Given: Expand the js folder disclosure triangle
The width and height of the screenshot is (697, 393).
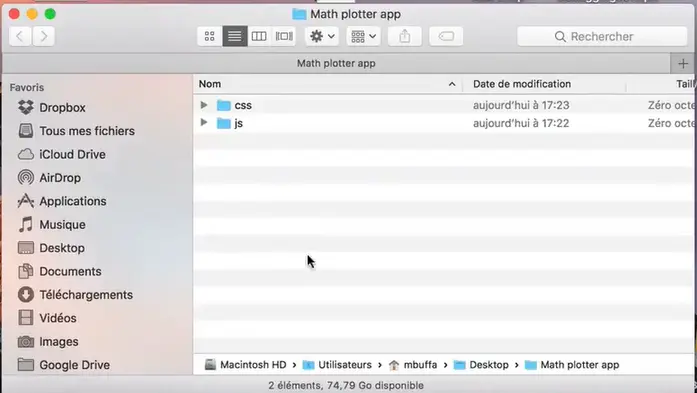Looking at the screenshot, I should click(204, 122).
